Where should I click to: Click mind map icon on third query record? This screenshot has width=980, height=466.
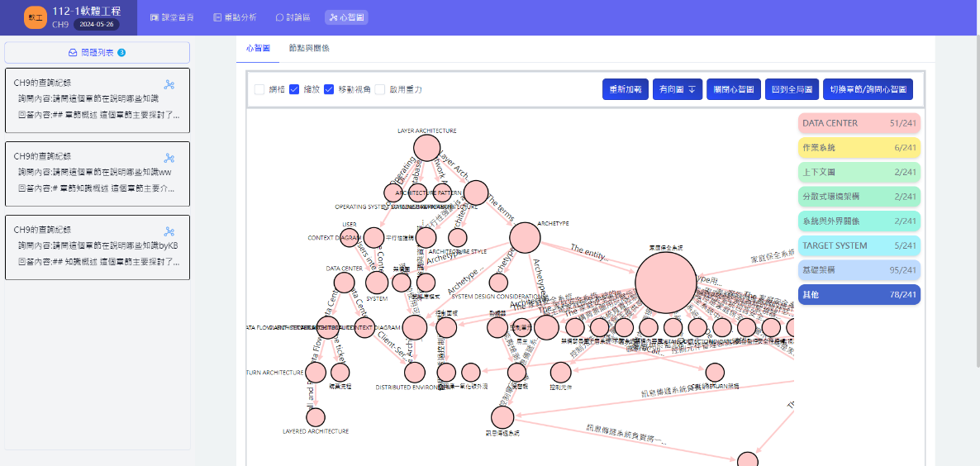pos(169,231)
